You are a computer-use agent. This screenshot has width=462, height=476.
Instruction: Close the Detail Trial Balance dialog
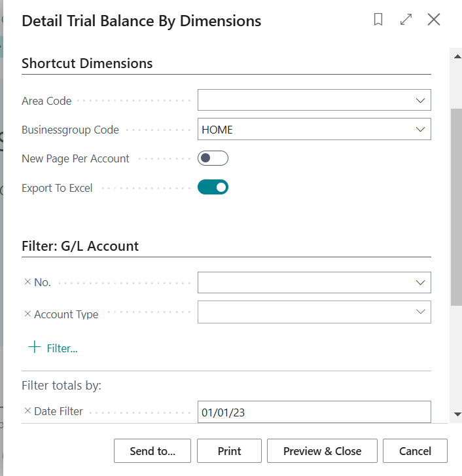[x=434, y=20]
